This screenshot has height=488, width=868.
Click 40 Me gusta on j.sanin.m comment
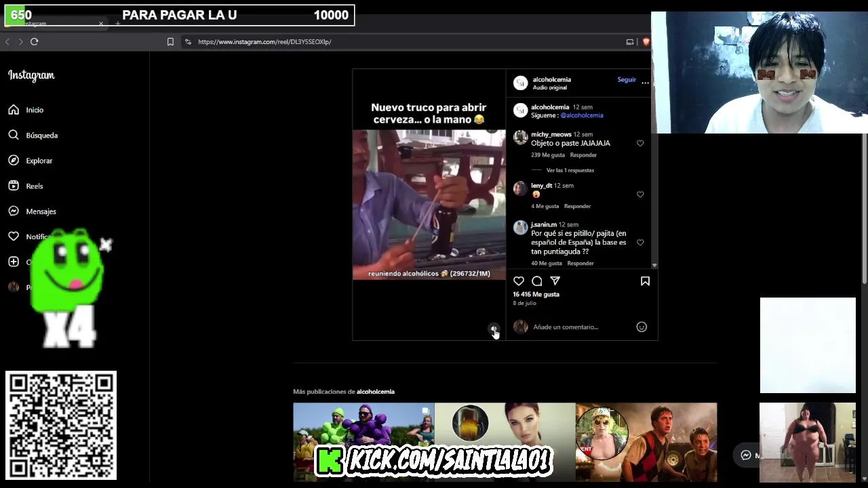(x=547, y=263)
